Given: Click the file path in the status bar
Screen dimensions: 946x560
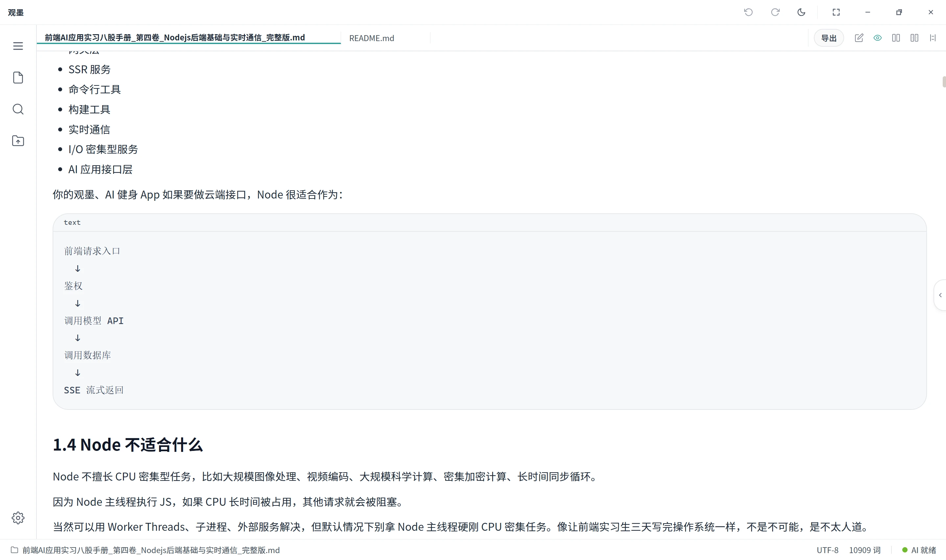Looking at the screenshot, I should (151, 550).
